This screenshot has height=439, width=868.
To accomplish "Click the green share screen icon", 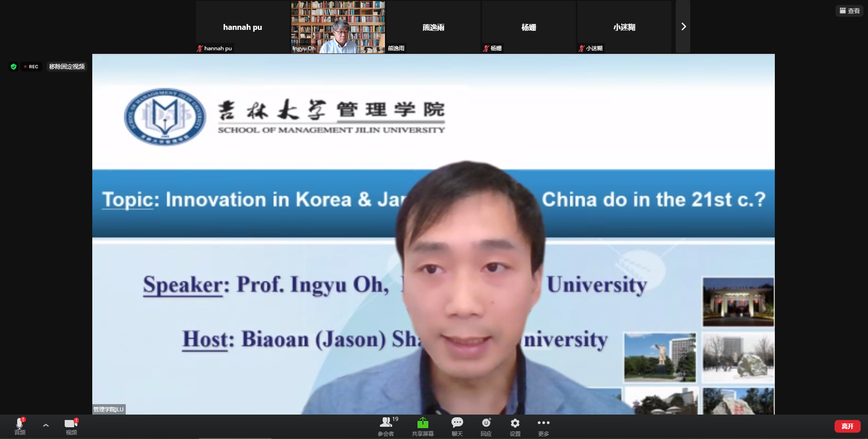I will [x=422, y=423].
